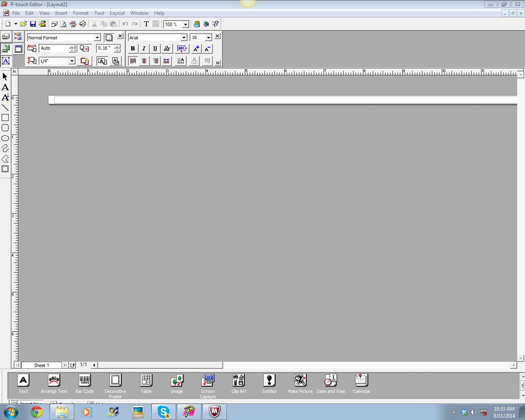
Task: Open a layout file with the Open folder icon
Action: [23, 24]
